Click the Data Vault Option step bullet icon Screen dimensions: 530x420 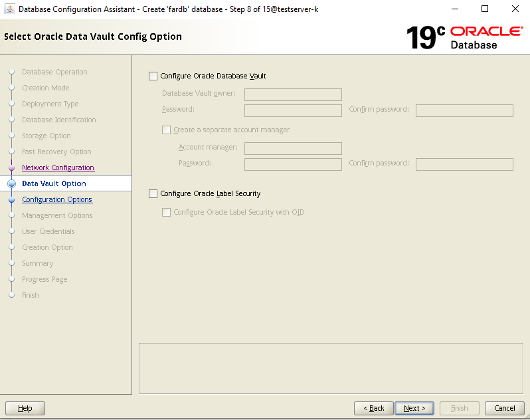coord(11,183)
